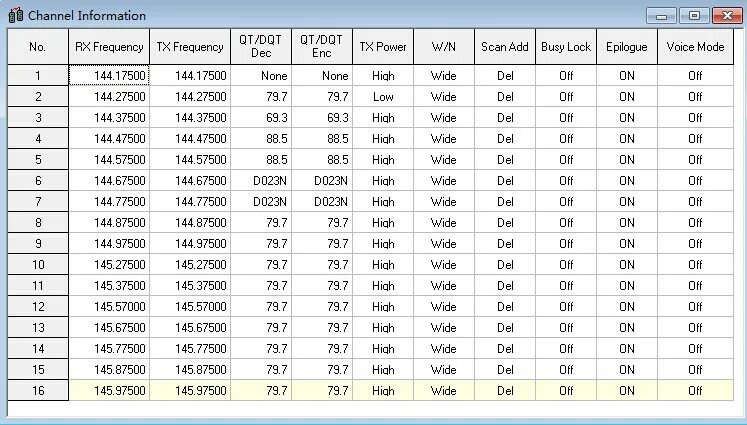Click the TX Power column header
This screenshot has height=425, width=747.
click(x=383, y=47)
